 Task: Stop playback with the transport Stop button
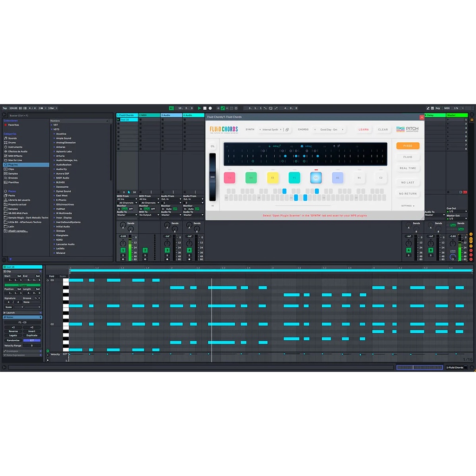pyautogui.click(x=205, y=108)
